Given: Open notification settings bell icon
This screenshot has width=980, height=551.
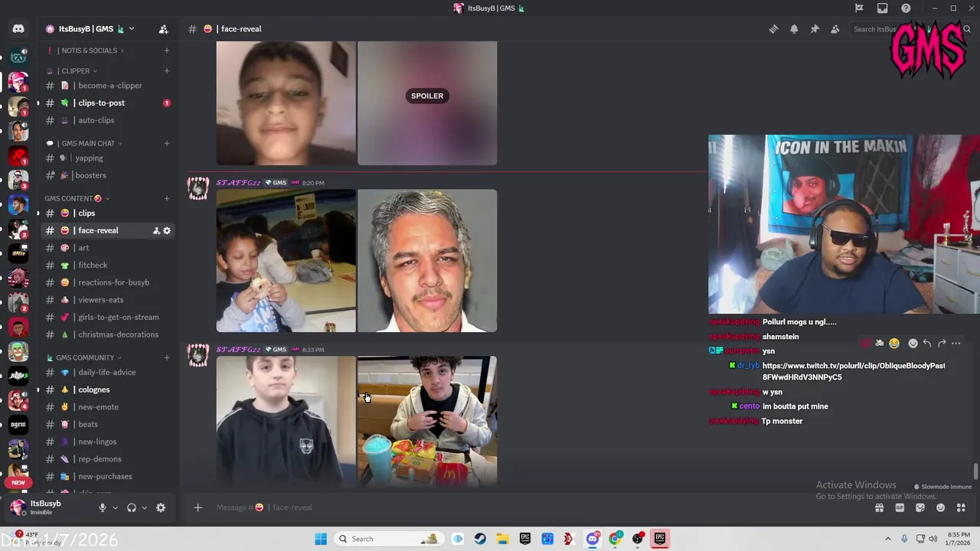Looking at the screenshot, I should pos(794,29).
